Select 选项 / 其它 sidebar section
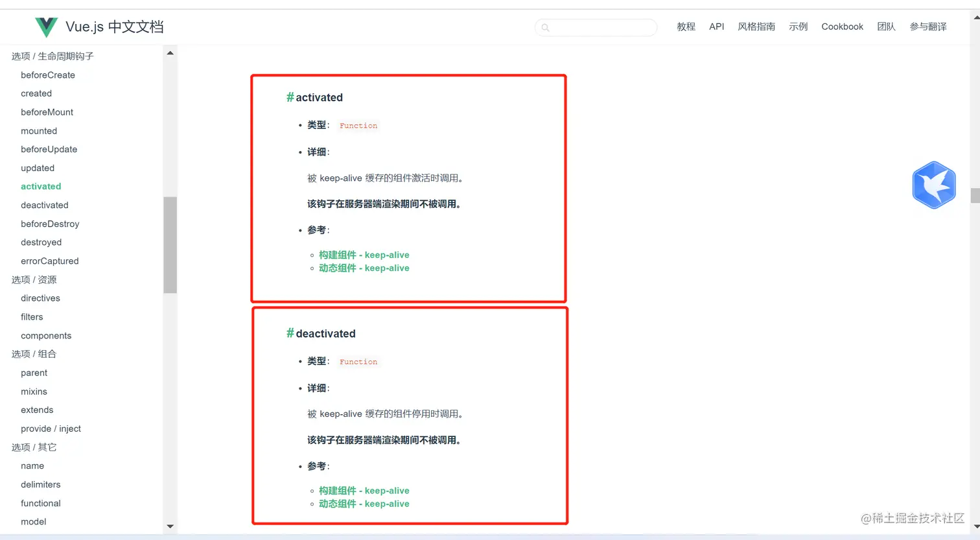980x540 pixels. [34, 447]
